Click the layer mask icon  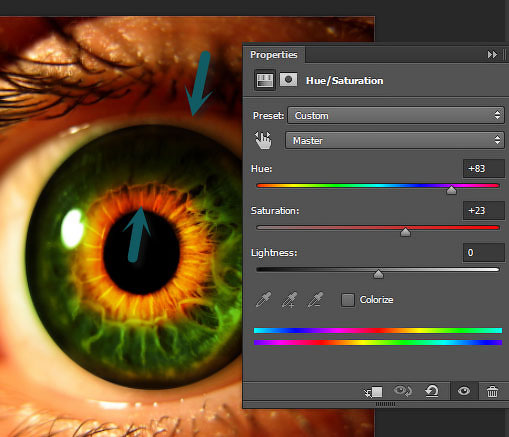coord(288,80)
